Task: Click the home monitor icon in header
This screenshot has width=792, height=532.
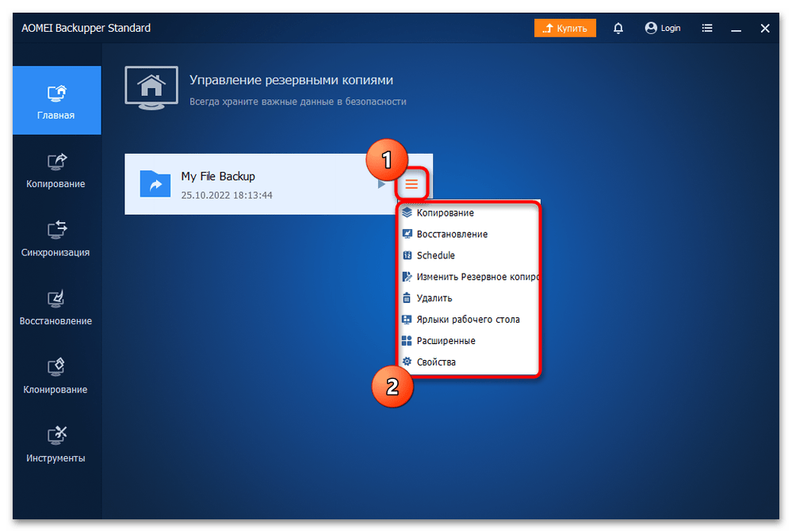Action: pos(151,88)
